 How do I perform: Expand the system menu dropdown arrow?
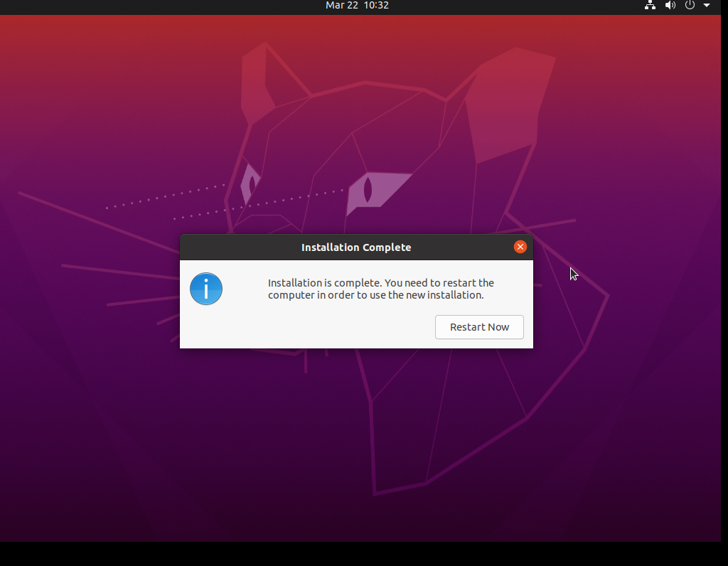[707, 5]
